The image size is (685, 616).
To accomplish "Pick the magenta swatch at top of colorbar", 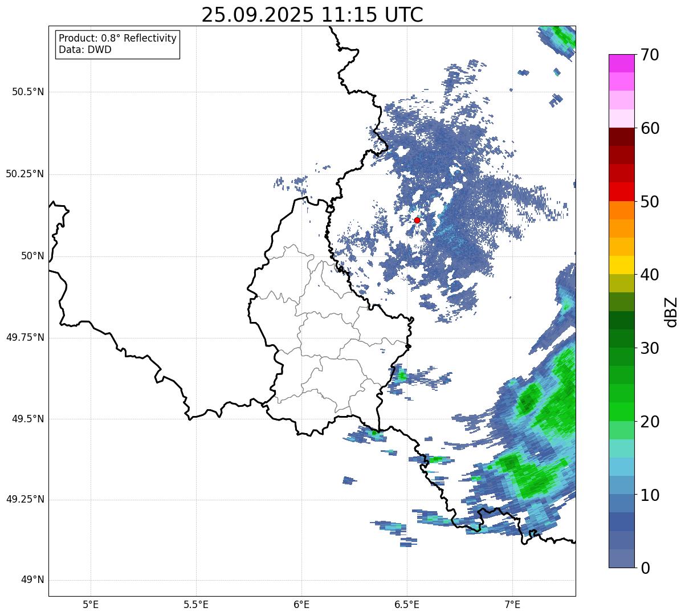I will tap(622, 63).
